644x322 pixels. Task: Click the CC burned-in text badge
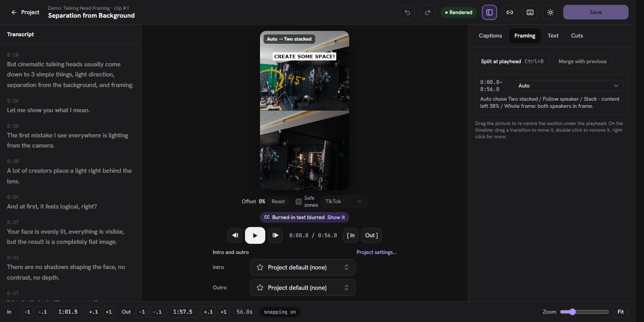click(x=305, y=217)
